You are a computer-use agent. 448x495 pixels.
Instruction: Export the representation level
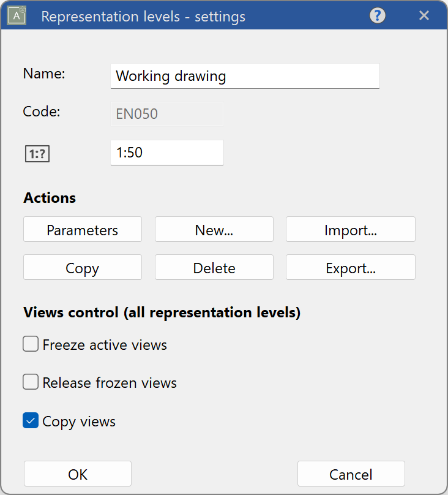tap(350, 267)
